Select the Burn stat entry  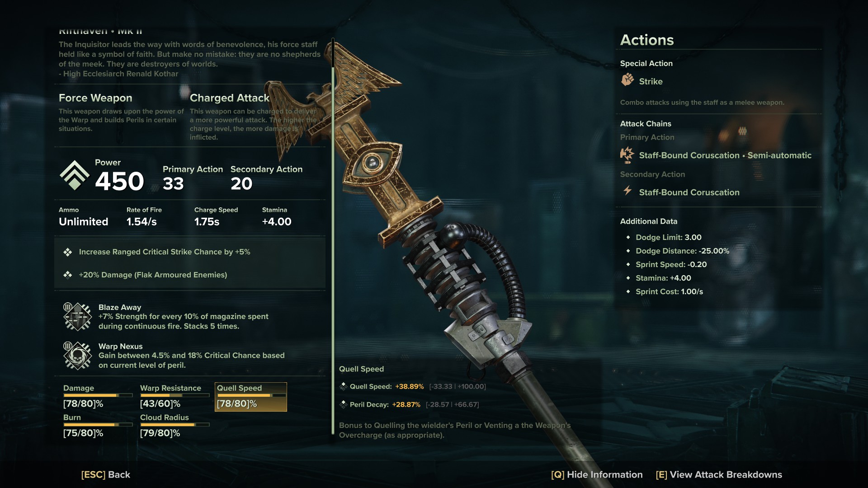click(x=98, y=425)
